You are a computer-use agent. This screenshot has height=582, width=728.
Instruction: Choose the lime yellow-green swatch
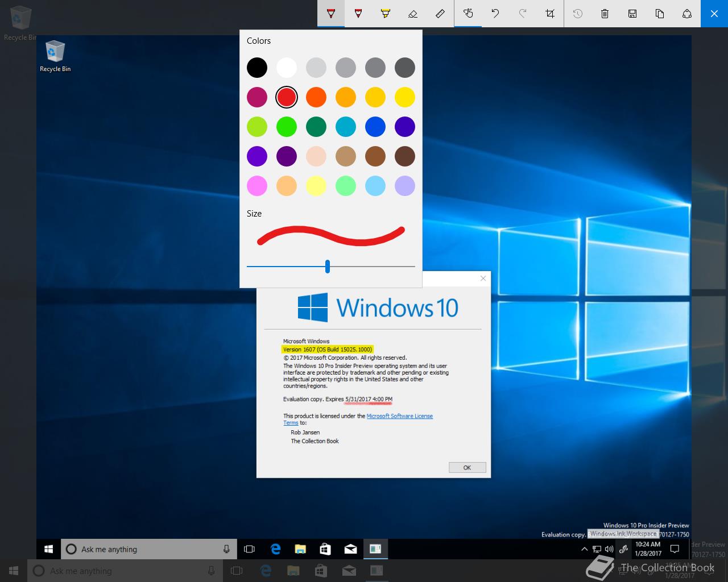(257, 127)
